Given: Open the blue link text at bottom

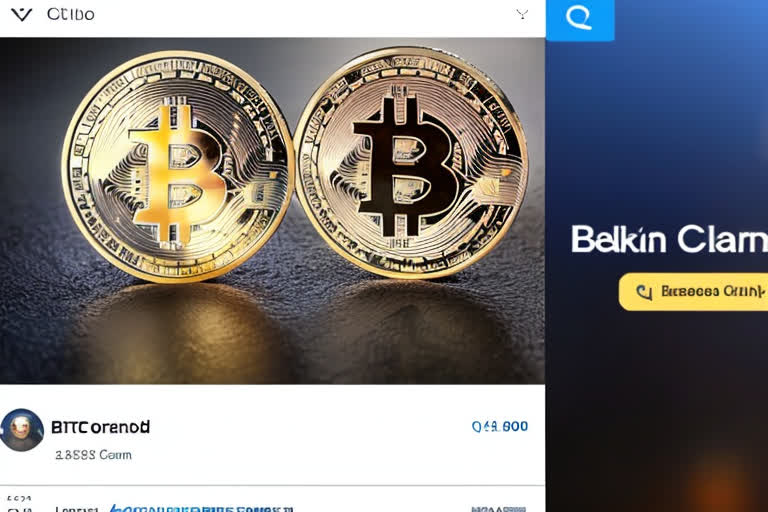Looking at the screenshot, I should [x=201, y=508].
